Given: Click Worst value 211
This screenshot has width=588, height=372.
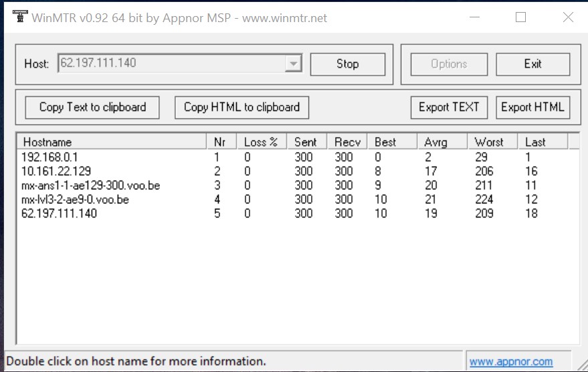Looking at the screenshot, I should (x=484, y=185).
